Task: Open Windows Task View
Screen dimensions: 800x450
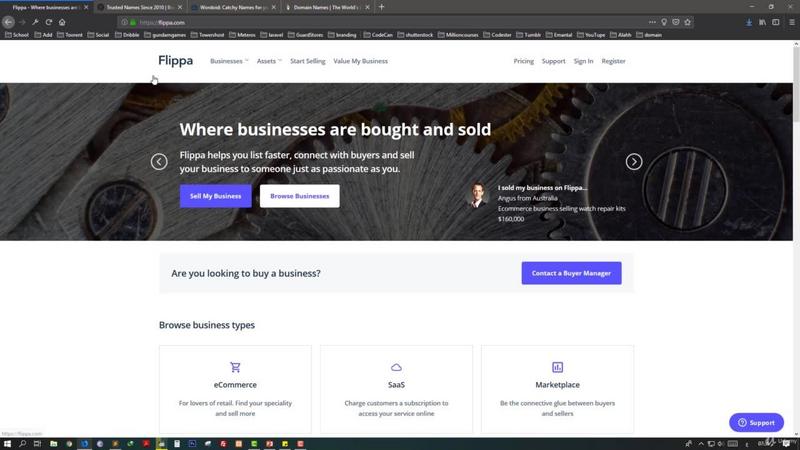Action: click(x=37, y=444)
